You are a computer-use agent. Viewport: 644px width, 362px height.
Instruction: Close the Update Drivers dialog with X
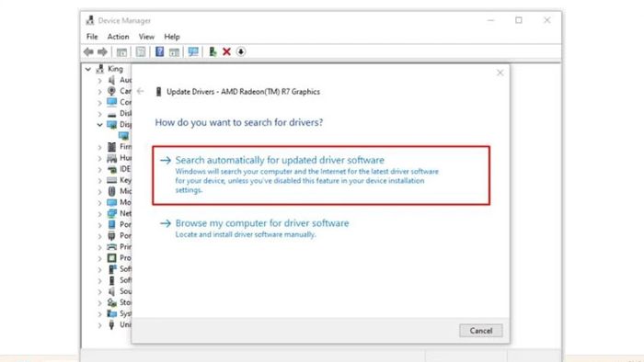500,73
